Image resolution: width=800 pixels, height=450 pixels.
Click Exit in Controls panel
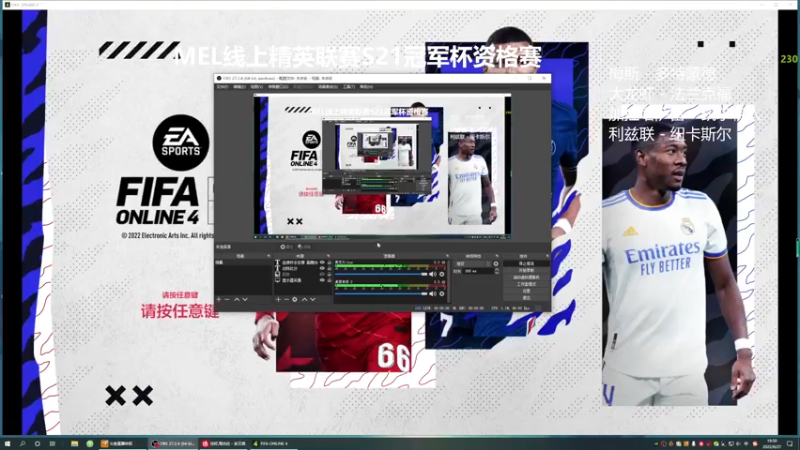pos(526,297)
